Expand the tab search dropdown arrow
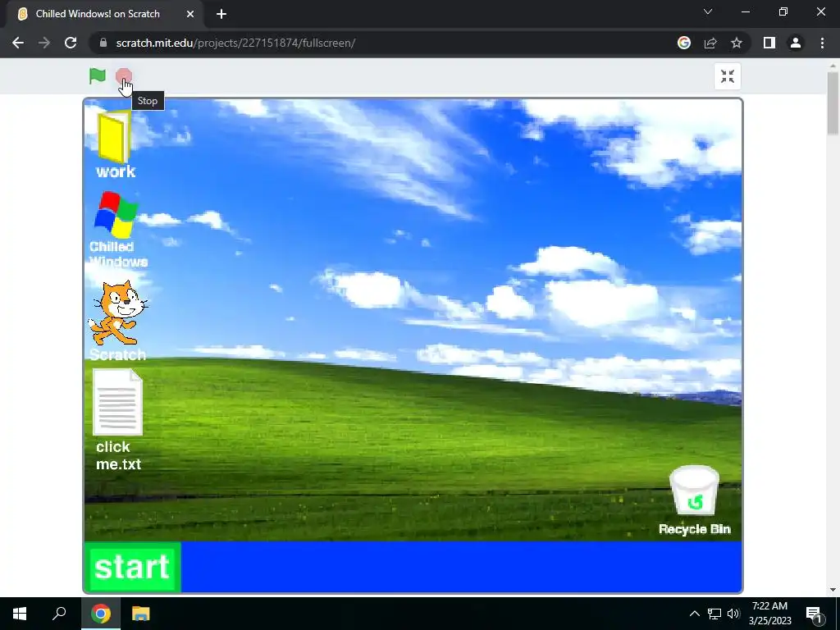This screenshot has width=840, height=630. click(x=708, y=11)
